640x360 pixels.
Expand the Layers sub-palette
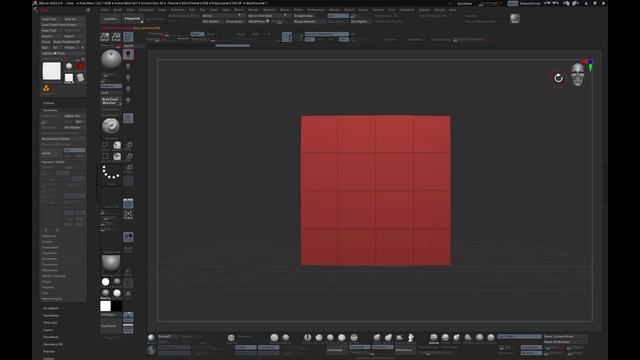coord(48,330)
